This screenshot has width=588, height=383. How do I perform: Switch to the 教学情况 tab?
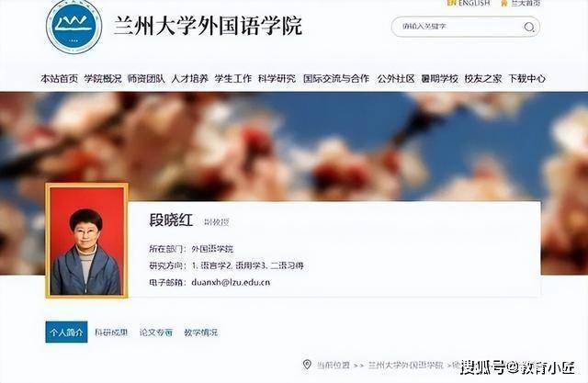point(201,332)
